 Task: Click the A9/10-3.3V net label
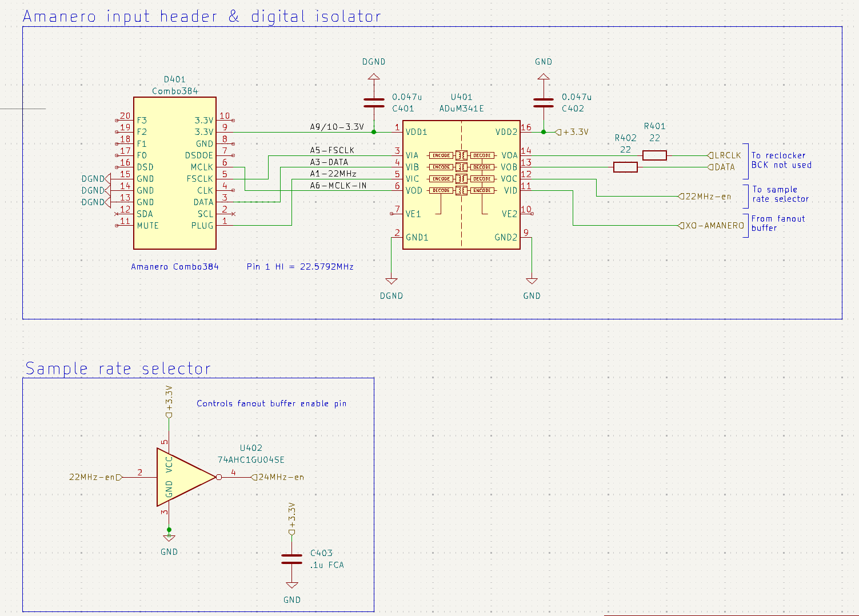tap(337, 127)
